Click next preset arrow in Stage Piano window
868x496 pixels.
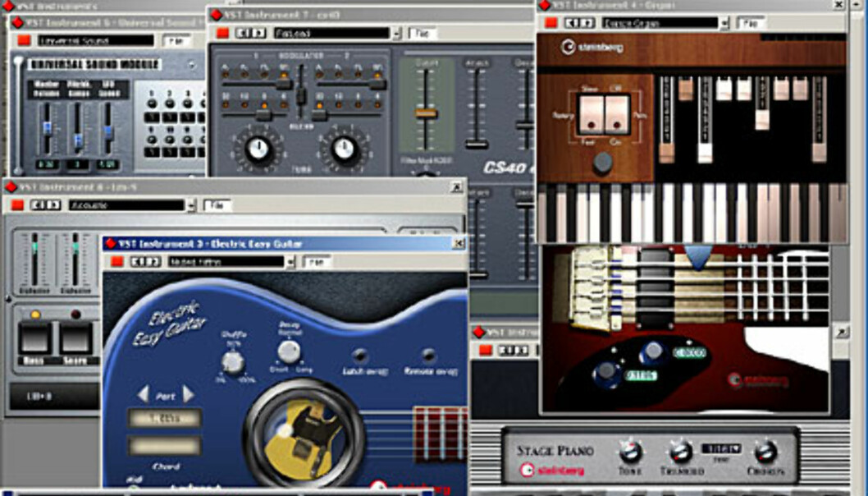coord(521,351)
